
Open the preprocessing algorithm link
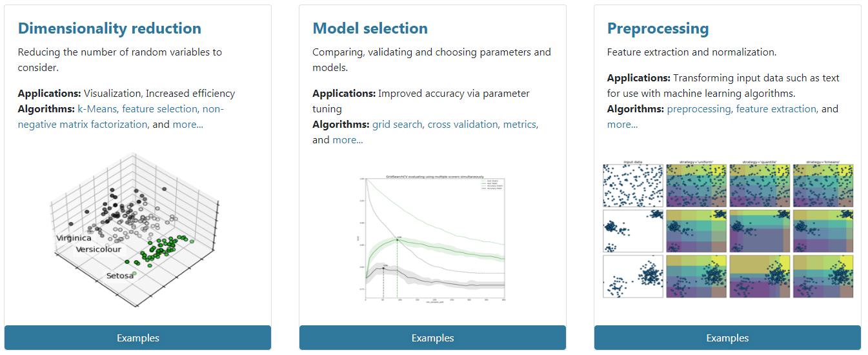pyautogui.click(x=699, y=109)
